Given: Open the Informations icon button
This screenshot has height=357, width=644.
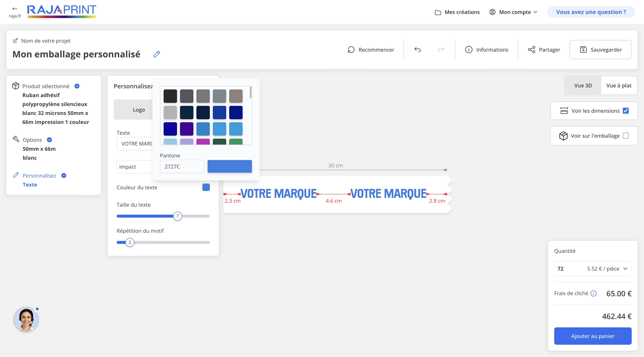Looking at the screenshot, I should [x=468, y=50].
